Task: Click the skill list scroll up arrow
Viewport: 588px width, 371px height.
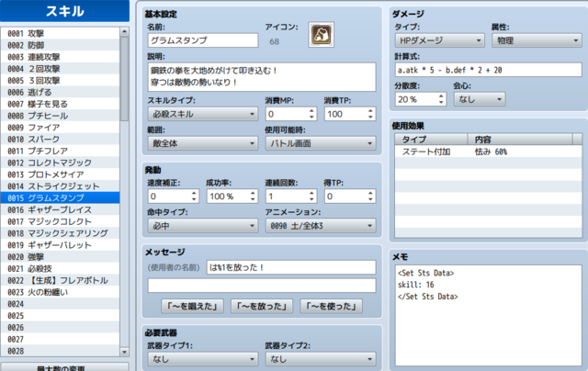Action: (125, 32)
